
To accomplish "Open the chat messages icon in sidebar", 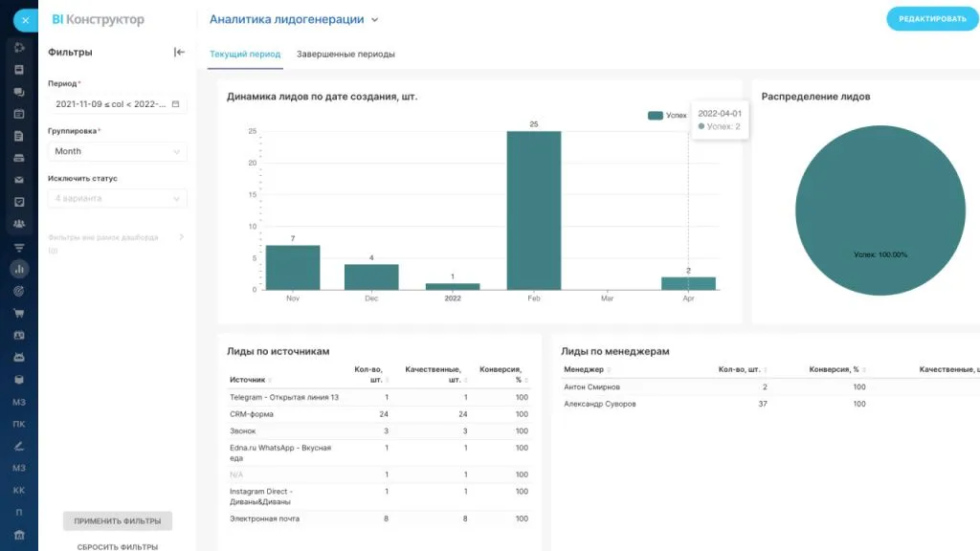I will (19, 92).
